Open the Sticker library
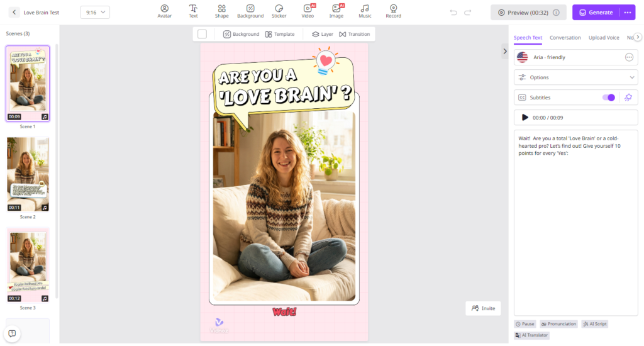 click(x=279, y=11)
